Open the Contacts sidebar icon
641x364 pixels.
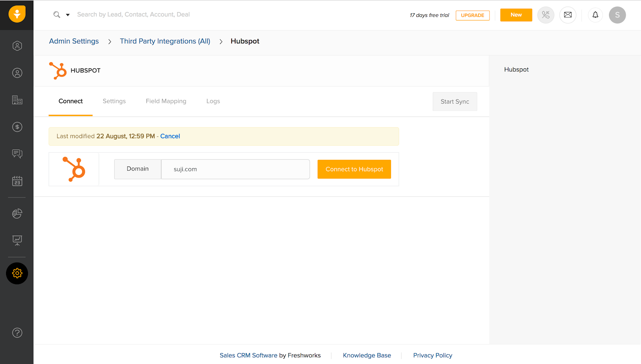(17, 73)
